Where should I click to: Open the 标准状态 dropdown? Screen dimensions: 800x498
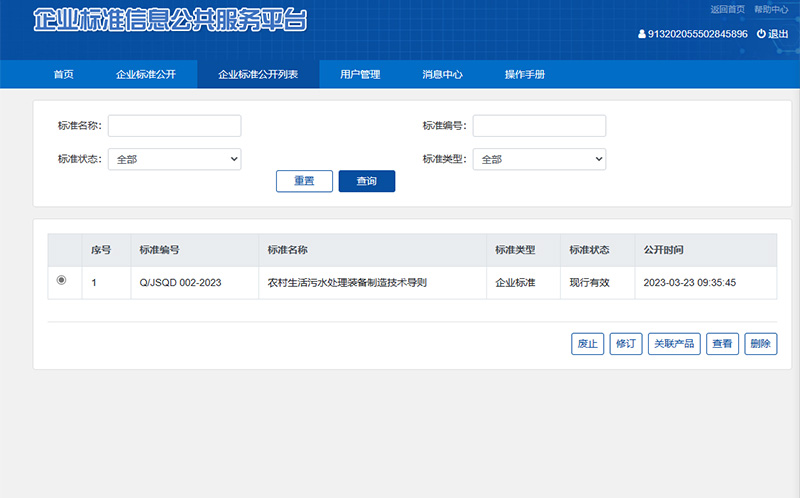click(x=174, y=159)
